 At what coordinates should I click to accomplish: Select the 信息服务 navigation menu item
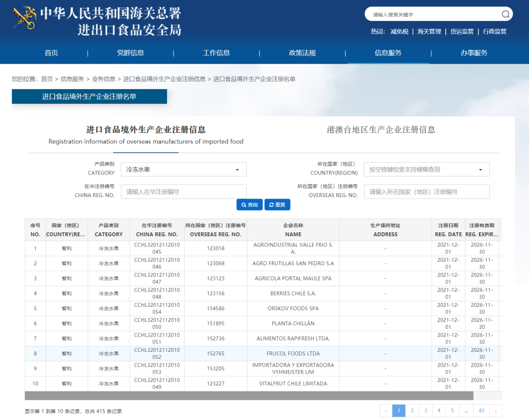pos(388,53)
